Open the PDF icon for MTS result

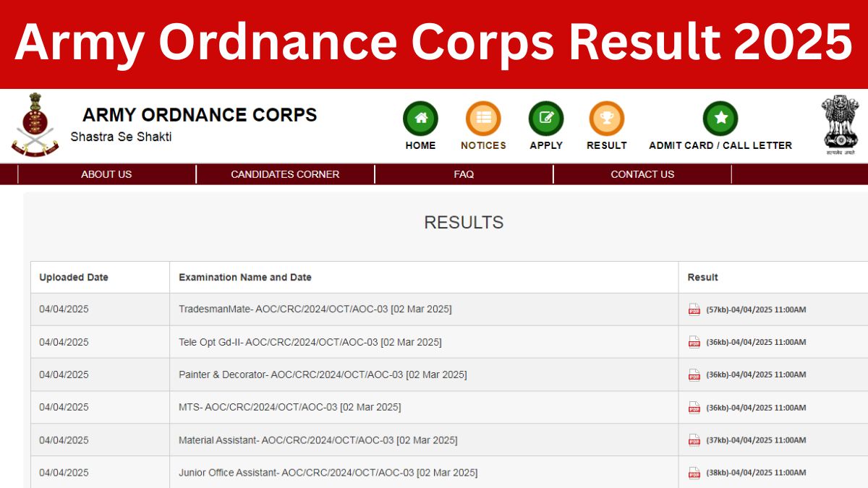coord(694,407)
